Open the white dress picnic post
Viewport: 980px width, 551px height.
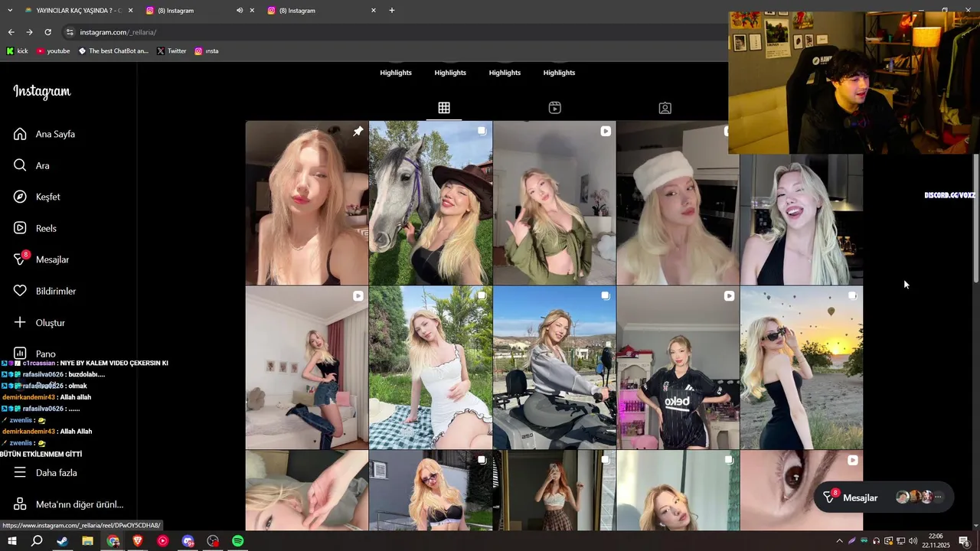click(x=430, y=368)
